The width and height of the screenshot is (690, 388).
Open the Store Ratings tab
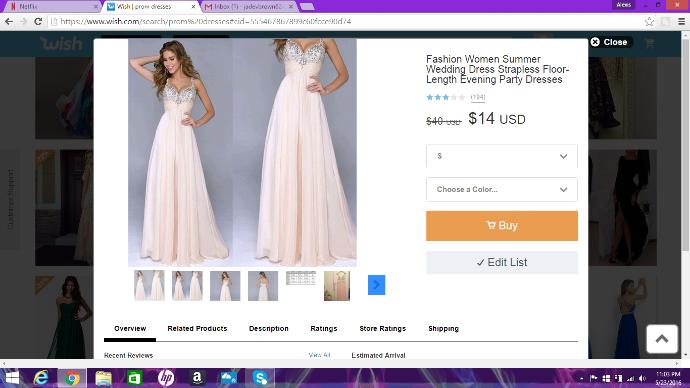pos(382,329)
